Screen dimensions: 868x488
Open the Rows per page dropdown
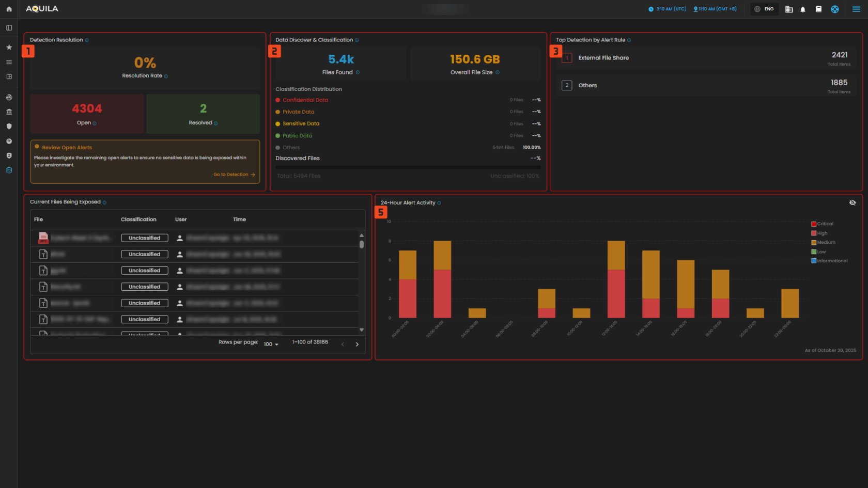pos(270,344)
